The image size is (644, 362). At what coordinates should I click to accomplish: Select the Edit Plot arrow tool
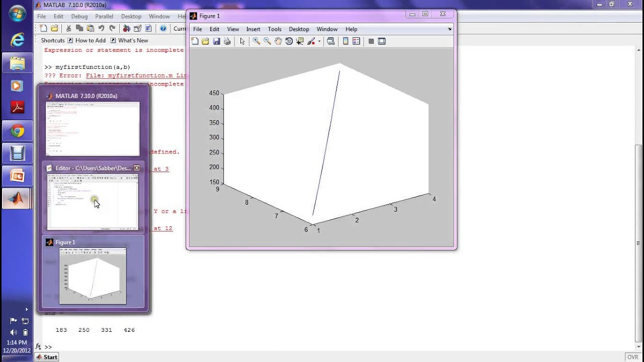[x=242, y=41]
